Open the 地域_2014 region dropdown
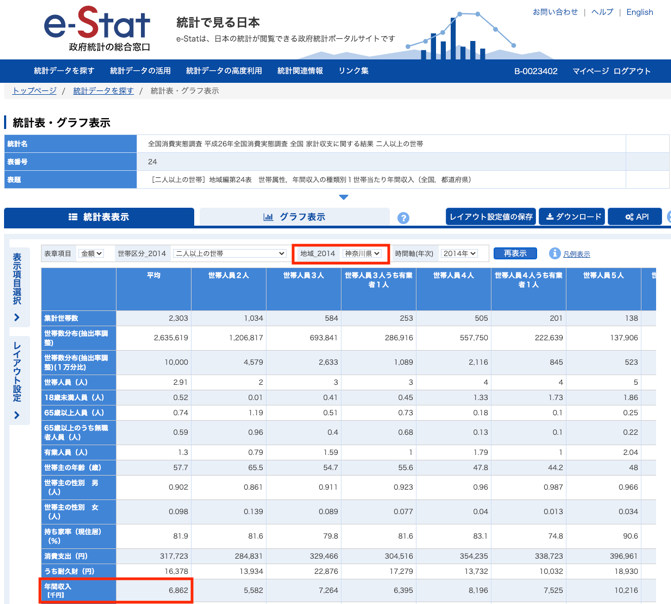 click(x=362, y=254)
